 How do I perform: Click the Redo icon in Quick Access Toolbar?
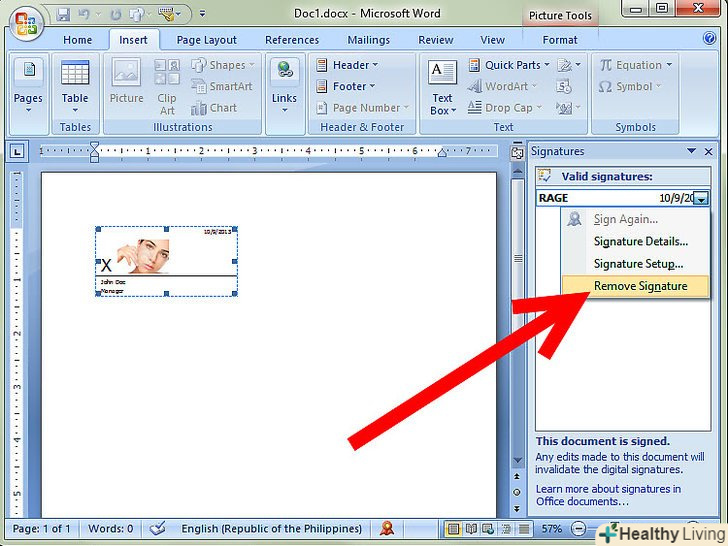tap(116, 14)
